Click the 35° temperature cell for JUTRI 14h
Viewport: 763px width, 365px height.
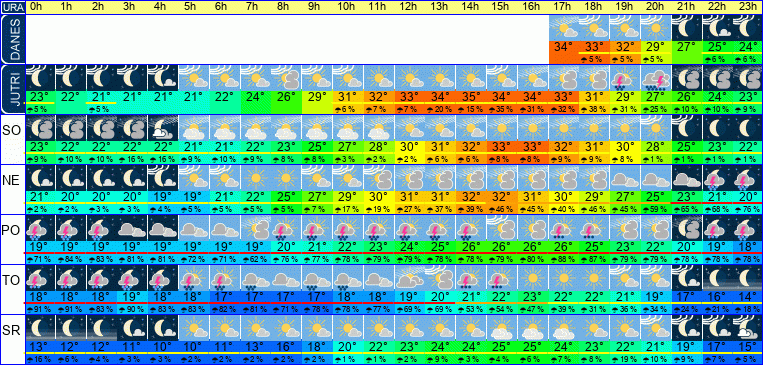[x=471, y=96]
